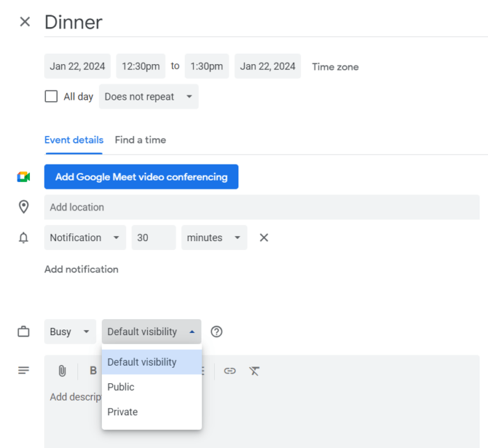Switch to the Find a time tab
This screenshot has width=488, height=448.
click(140, 140)
